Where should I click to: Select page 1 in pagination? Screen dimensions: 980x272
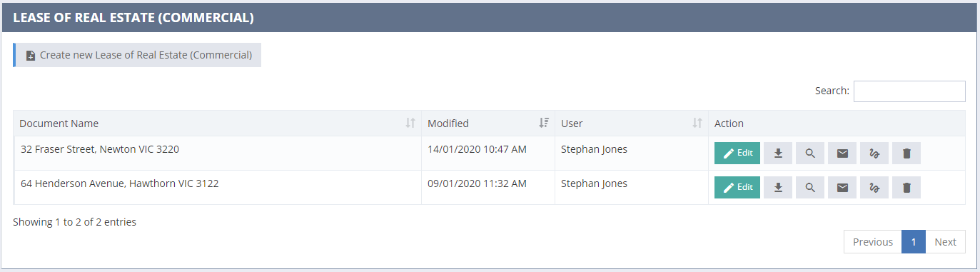914,241
